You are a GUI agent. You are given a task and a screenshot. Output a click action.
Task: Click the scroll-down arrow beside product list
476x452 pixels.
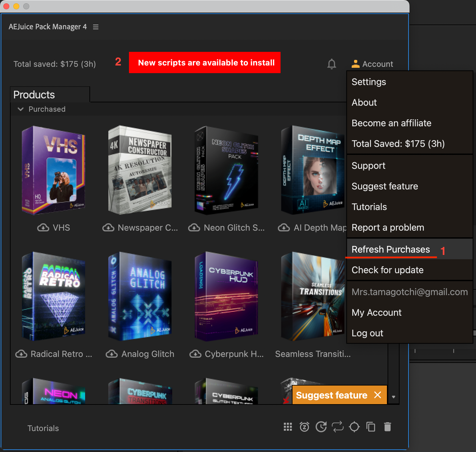pos(394,397)
